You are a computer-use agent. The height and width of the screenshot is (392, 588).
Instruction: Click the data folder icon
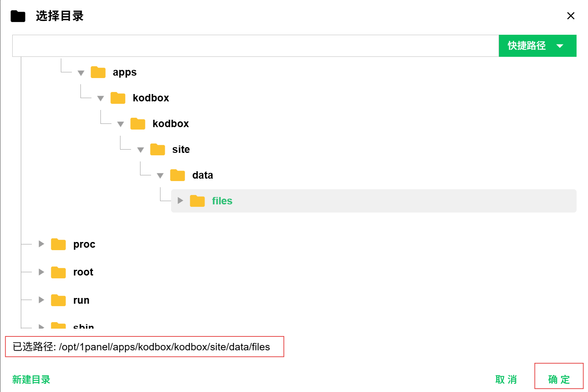click(177, 175)
